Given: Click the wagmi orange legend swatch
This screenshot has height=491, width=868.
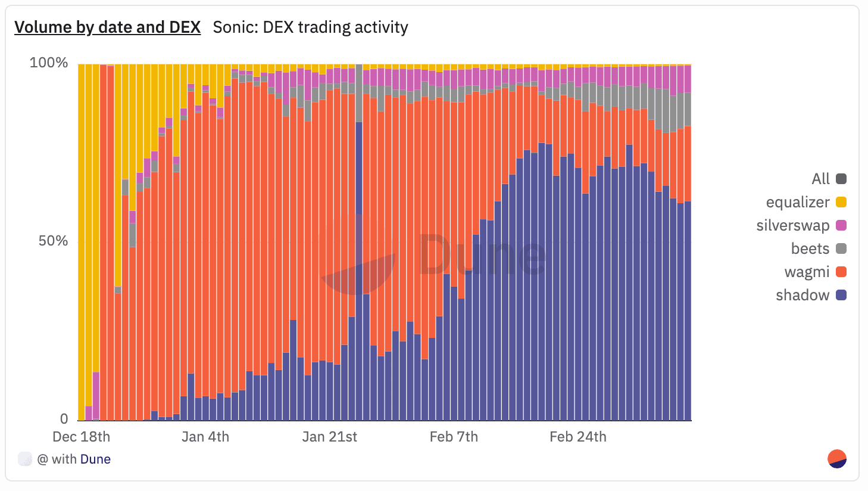Looking at the screenshot, I should [841, 272].
